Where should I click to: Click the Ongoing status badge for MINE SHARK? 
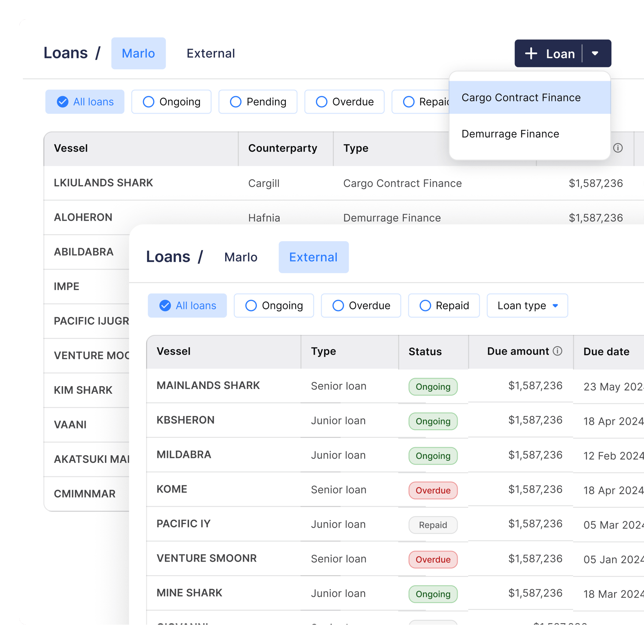click(433, 594)
